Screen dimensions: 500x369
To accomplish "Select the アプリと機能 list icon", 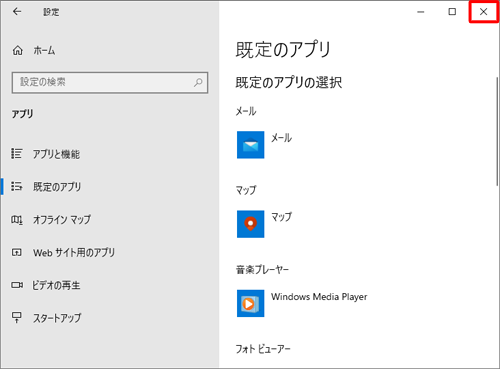I will pos(17,154).
